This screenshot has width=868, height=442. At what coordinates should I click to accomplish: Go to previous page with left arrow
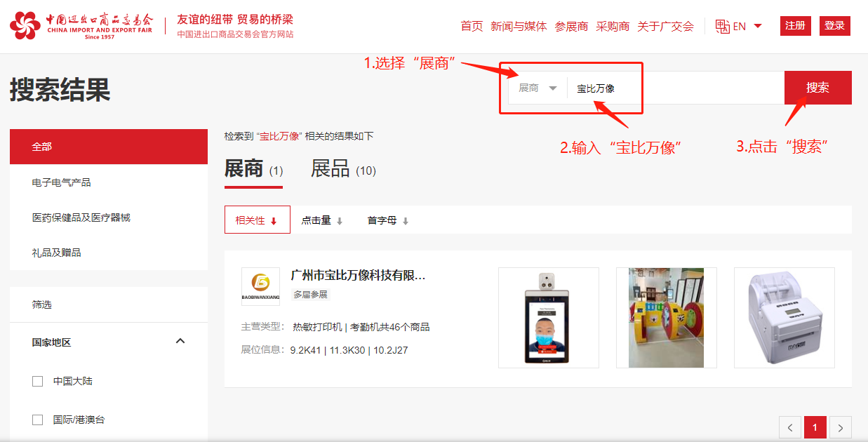(x=790, y=427)
